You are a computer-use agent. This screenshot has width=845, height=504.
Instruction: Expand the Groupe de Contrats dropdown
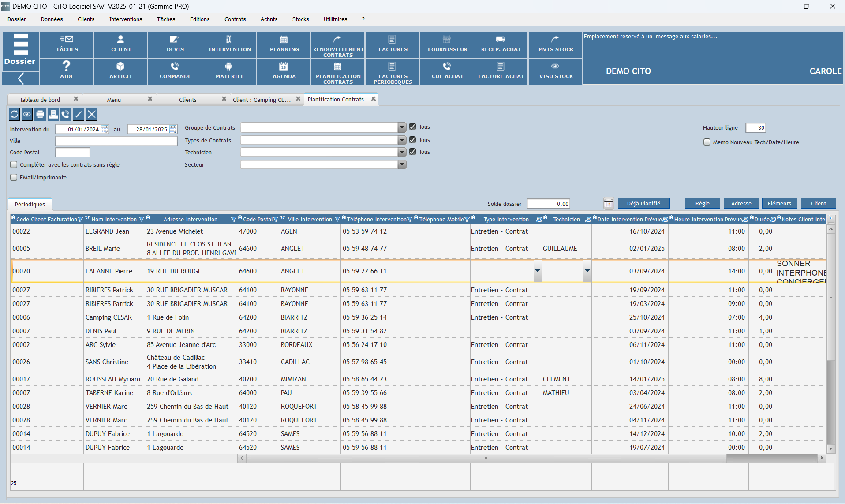tap(402, 127)
